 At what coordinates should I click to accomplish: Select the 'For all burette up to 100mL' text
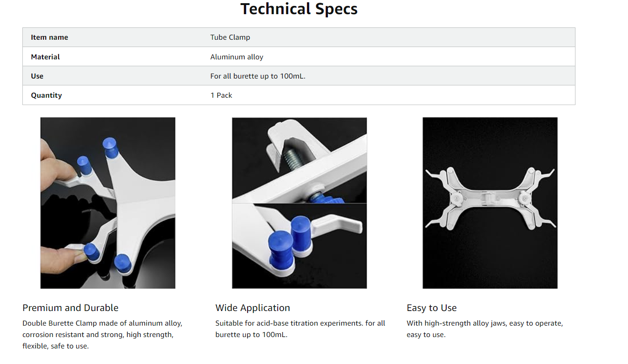[258, 76]
